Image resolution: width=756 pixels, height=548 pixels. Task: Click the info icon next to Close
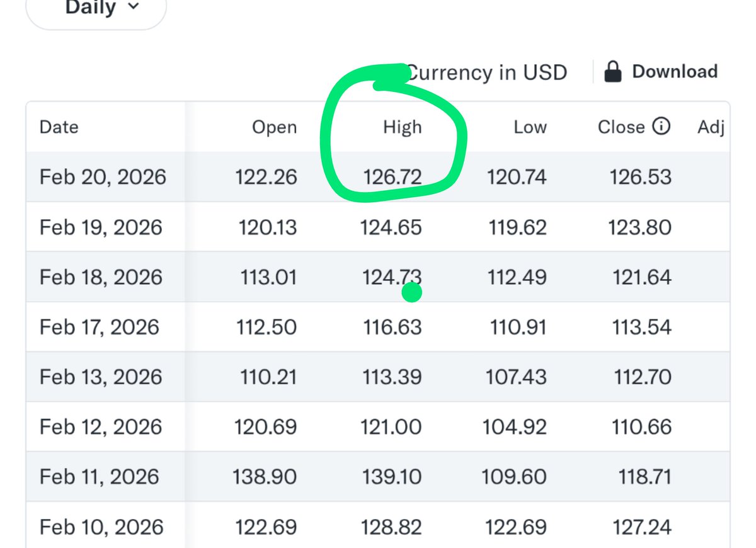661,127
